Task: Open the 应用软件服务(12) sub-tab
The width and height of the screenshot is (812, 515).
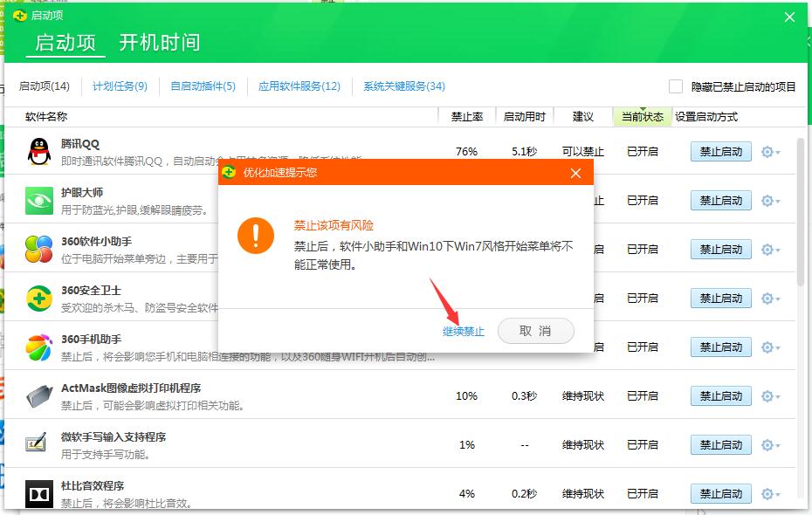Action: (299, 86)
